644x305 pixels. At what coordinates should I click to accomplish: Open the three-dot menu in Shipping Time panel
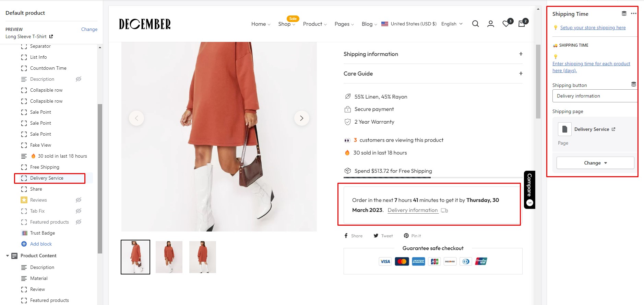pos(633,14)
